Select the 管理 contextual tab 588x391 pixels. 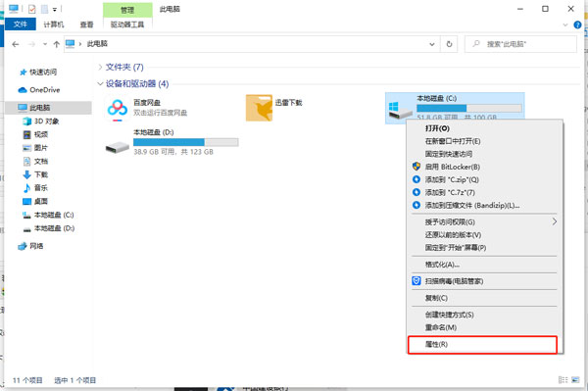point(127,10)
